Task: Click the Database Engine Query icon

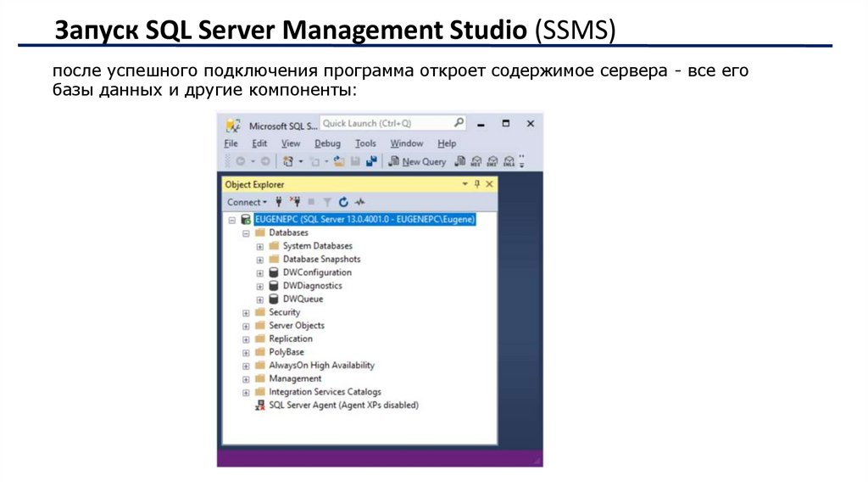Action: point(459,161)
